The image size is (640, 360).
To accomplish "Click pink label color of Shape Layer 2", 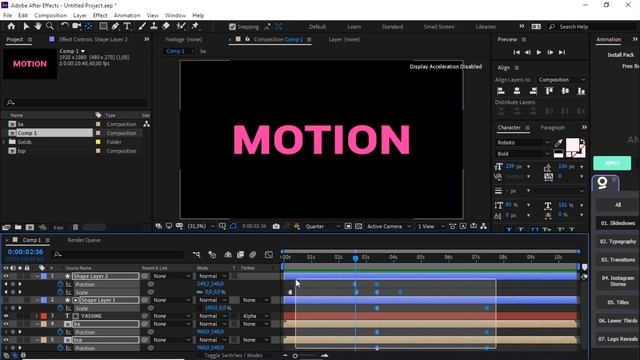I will pyautogui.click(x=44, y=276).
